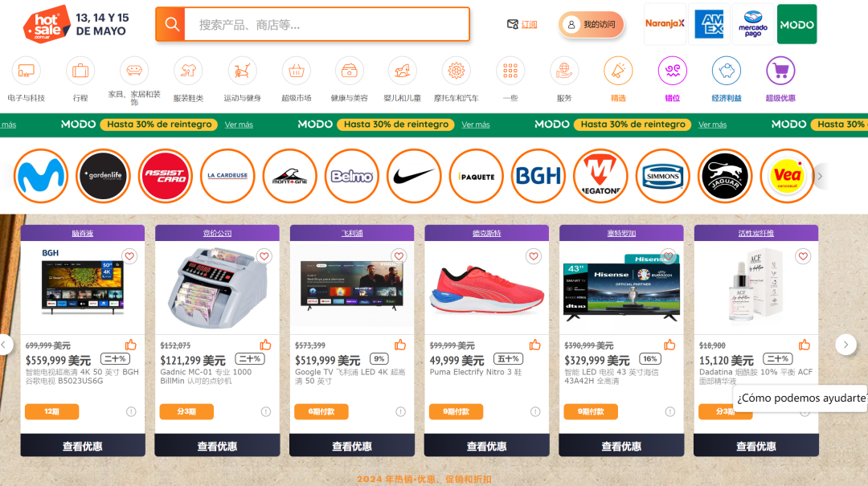This screenshot has height=486, width=868.
Task: Favorite the BGH 4K TV with heart icon
Action: (129, 256)
